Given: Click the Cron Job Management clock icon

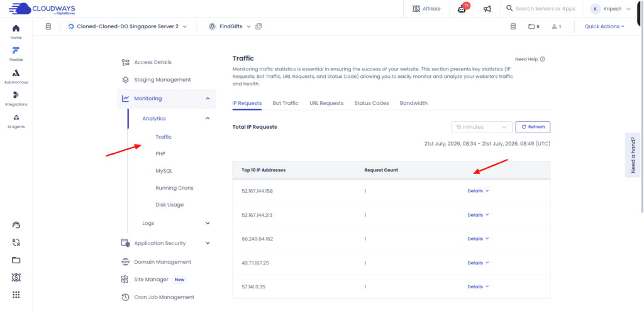Looking at the screenshot, I should pos(126,297).
